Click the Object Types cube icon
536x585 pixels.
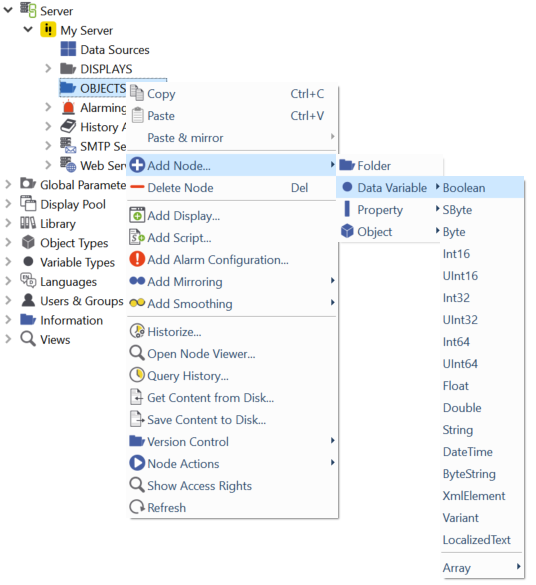28,242
